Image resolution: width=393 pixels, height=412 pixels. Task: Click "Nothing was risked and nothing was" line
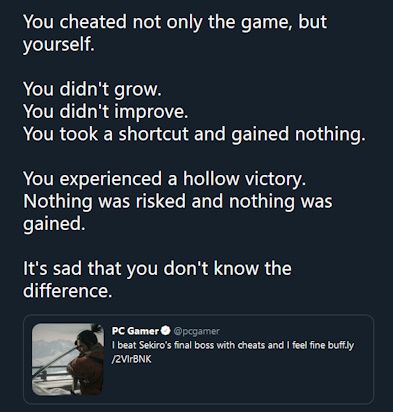click(x=178, y=201)
